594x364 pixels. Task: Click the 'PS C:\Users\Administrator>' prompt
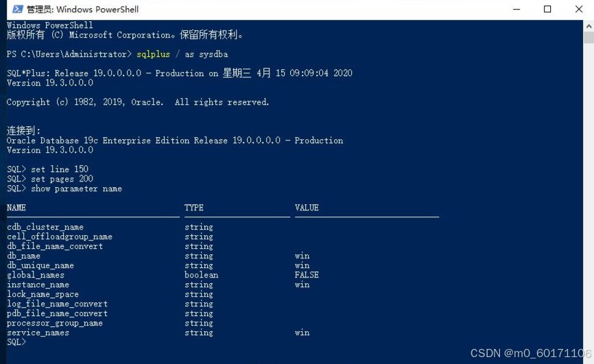pos(69,54)
